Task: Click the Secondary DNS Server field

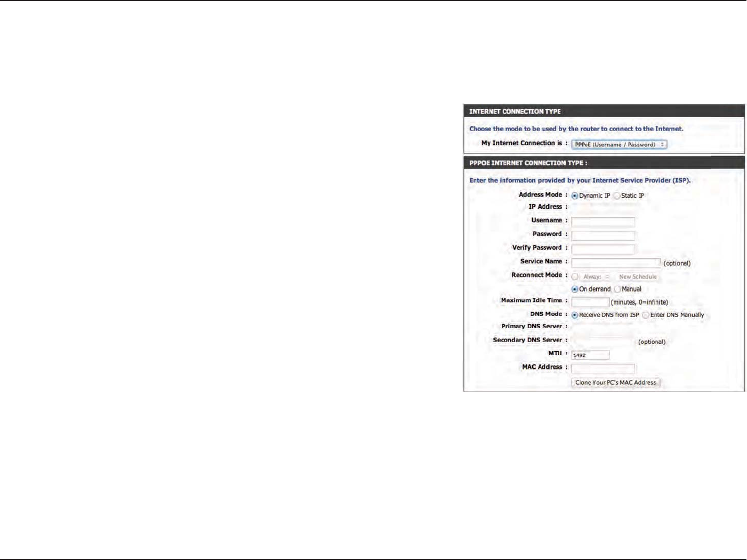Action: [603, 342]
